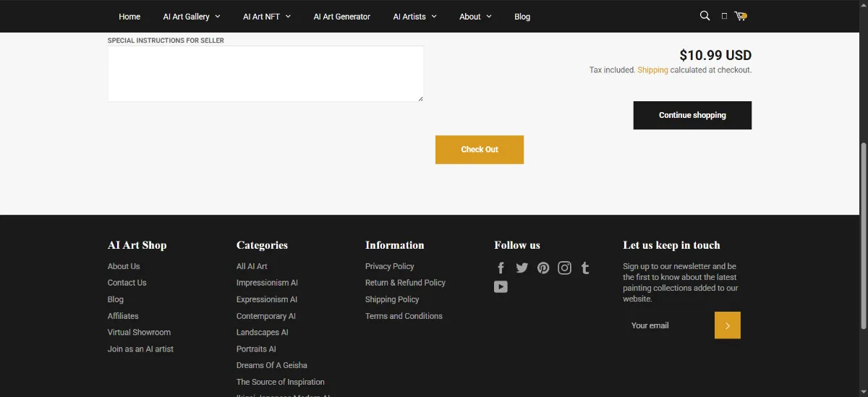Open Dreams Of A Geisha category
868x397 pixels.
pyautogui.click(x=272, y=366)
